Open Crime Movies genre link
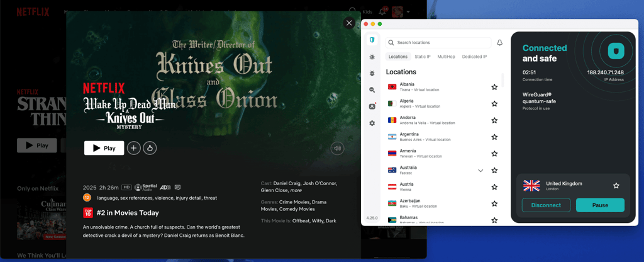 295,202
